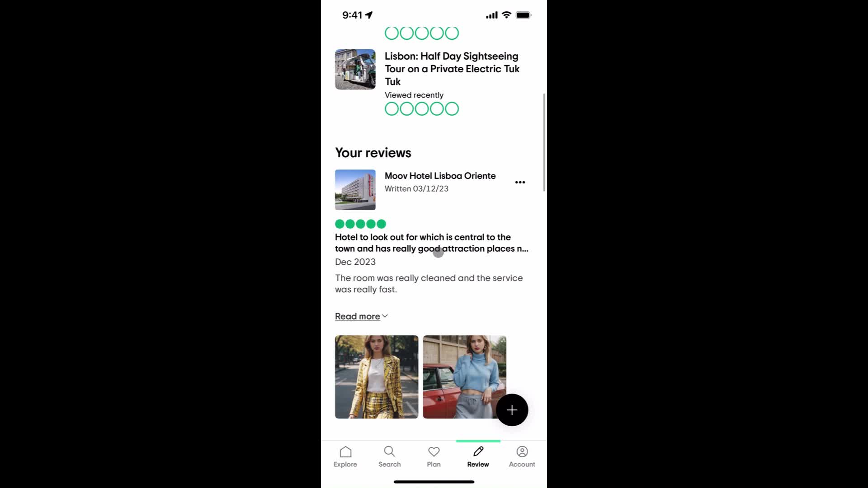Select the Review tab at bottom
This screenshot has width=868, height=488.
(477, 456)
